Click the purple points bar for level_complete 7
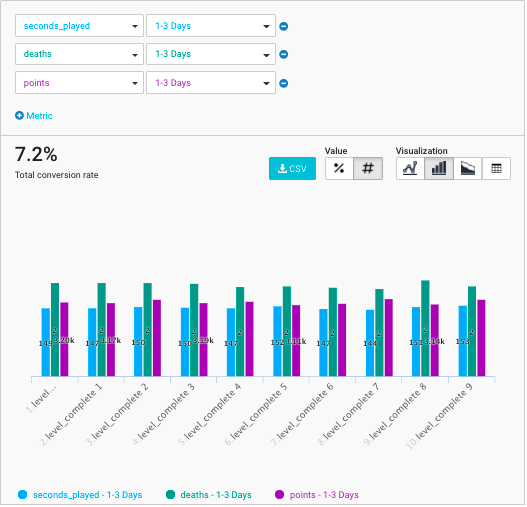Screen dimensions: 527x507 (x=390, y=339)
